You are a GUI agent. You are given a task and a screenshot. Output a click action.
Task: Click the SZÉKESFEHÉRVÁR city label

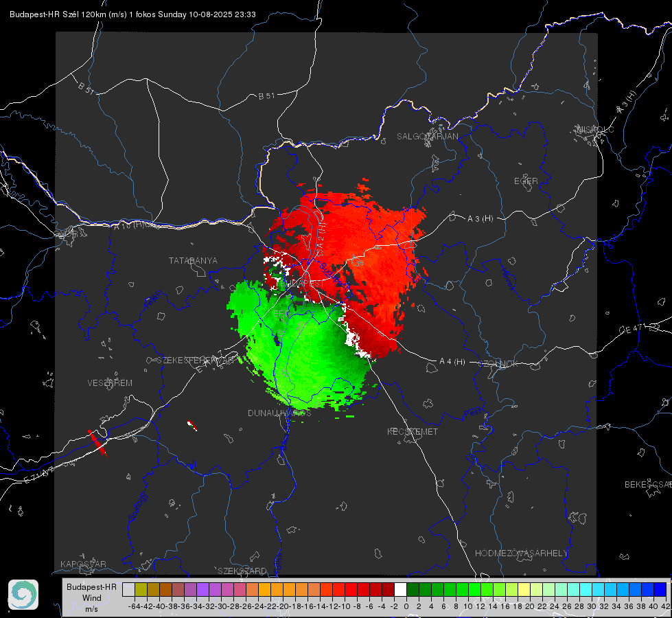pos(196,360)
